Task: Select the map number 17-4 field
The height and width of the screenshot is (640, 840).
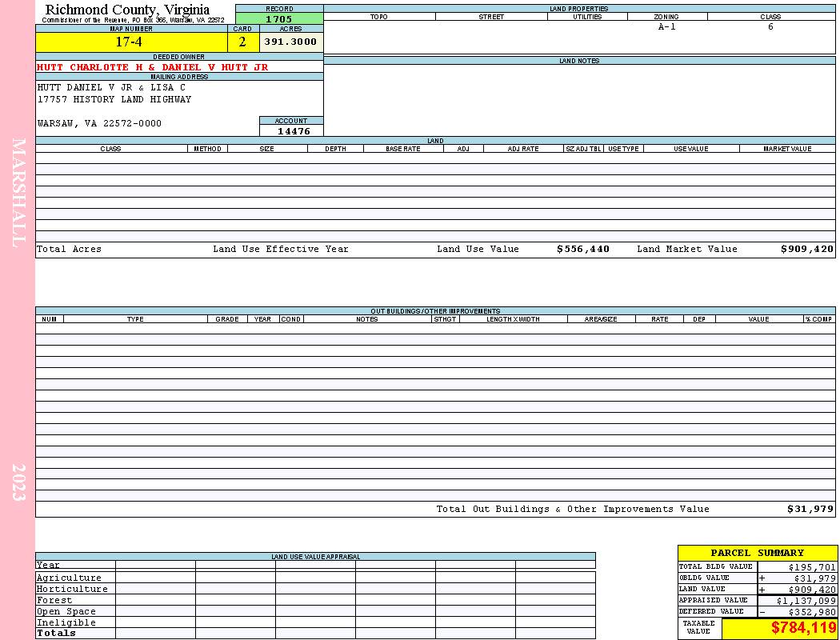Action: 131,42
